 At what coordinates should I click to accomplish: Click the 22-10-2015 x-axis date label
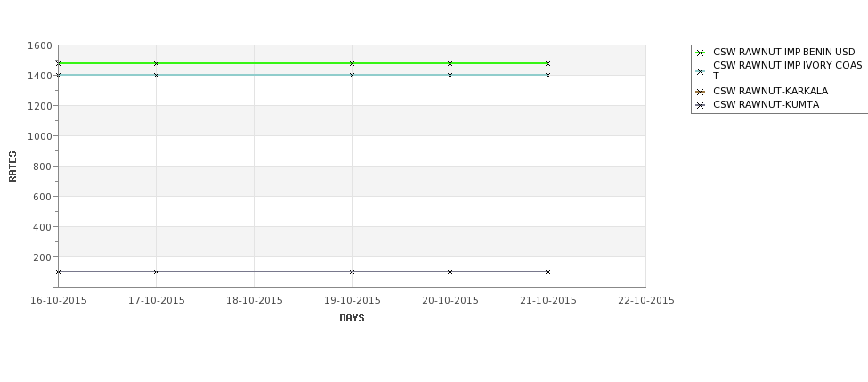(x=646, y=301)
